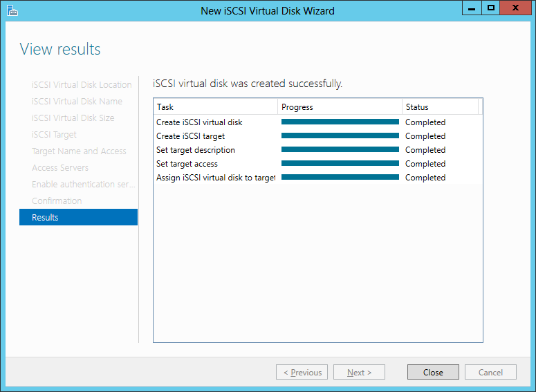The height and width of the screenshot is (392, 536).
Task: Click the Previous button
Action: pyautogui.click(x=302, y=372)
